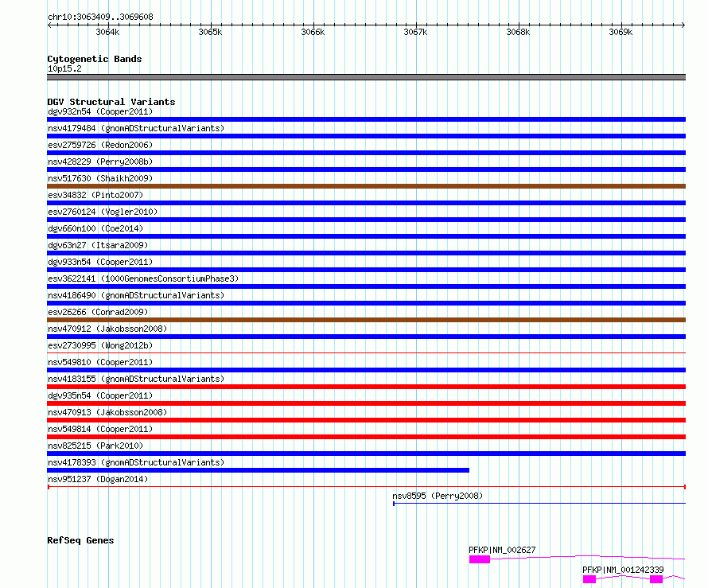Click the brown bar under esv26266
Image resolution: width=708 pixels, height=588 pixels.
366,320
